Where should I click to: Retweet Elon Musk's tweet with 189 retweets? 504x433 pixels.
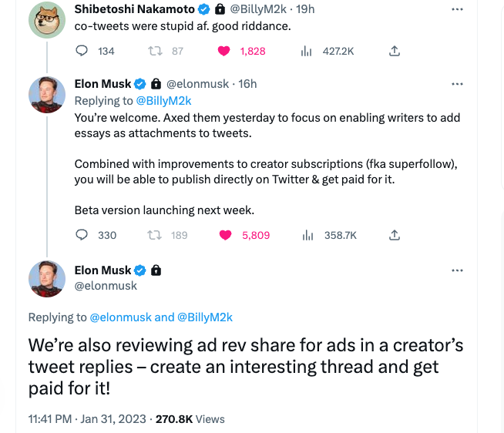(x=154, y=235)
